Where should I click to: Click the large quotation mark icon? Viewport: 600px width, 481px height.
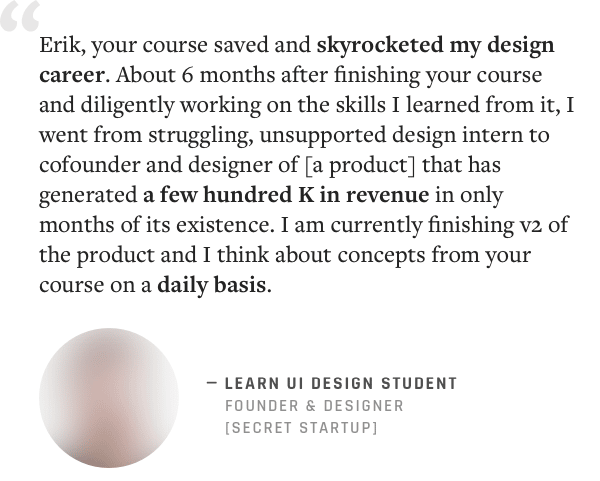(20, 16)
